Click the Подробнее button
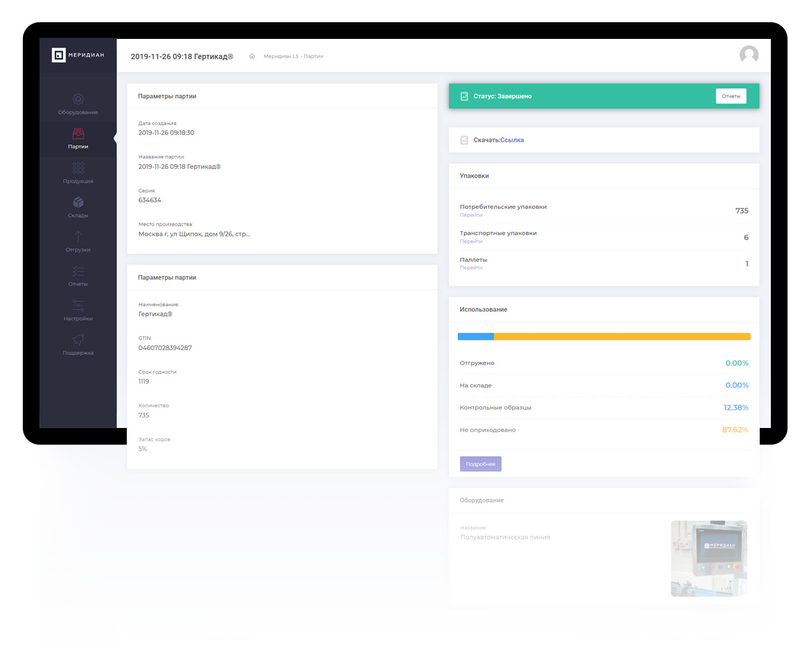This screenshot has height=662, width=812. coord(481,464)
